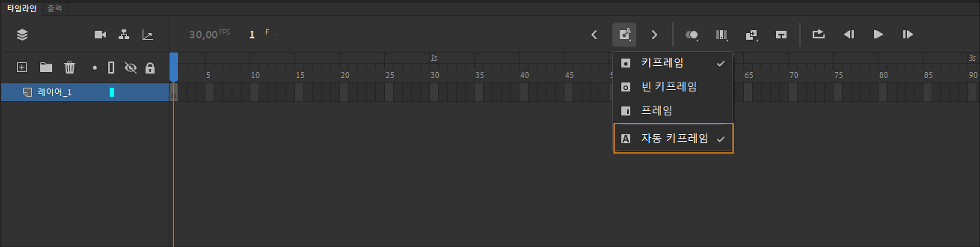The height and width of the screenshot is (247, 980).
Task: Add a new layer
Action: (x=22, y=68)
